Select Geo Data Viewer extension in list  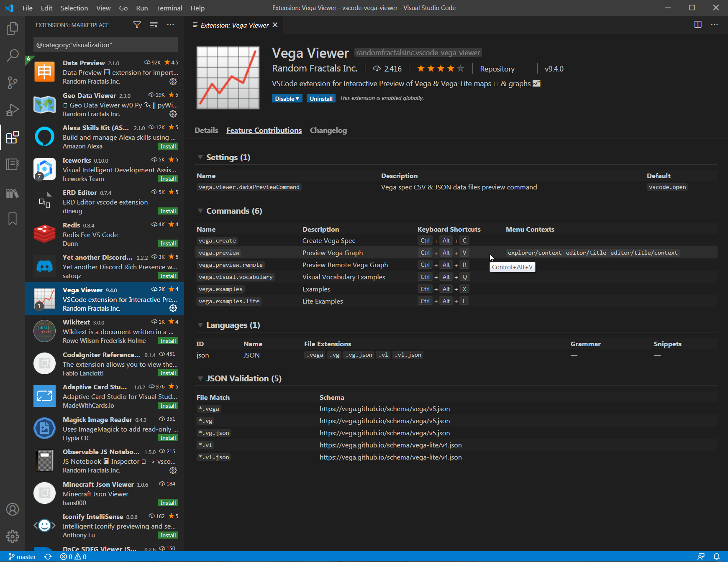105,105
